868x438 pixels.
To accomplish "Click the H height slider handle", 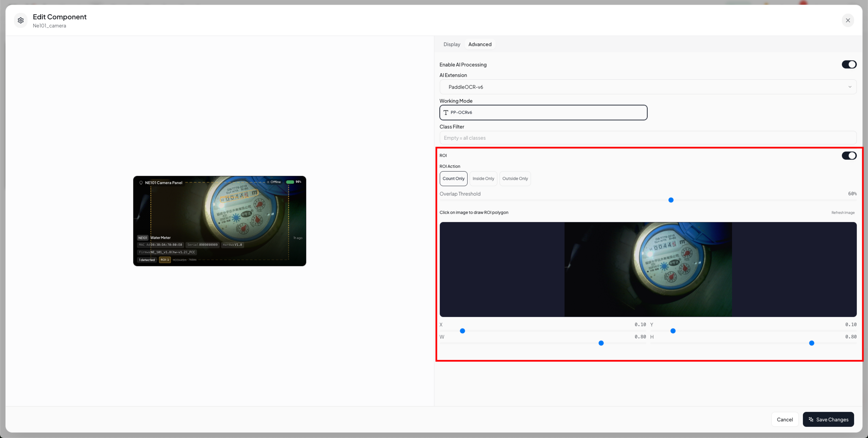I will click(x=811, y=343).
